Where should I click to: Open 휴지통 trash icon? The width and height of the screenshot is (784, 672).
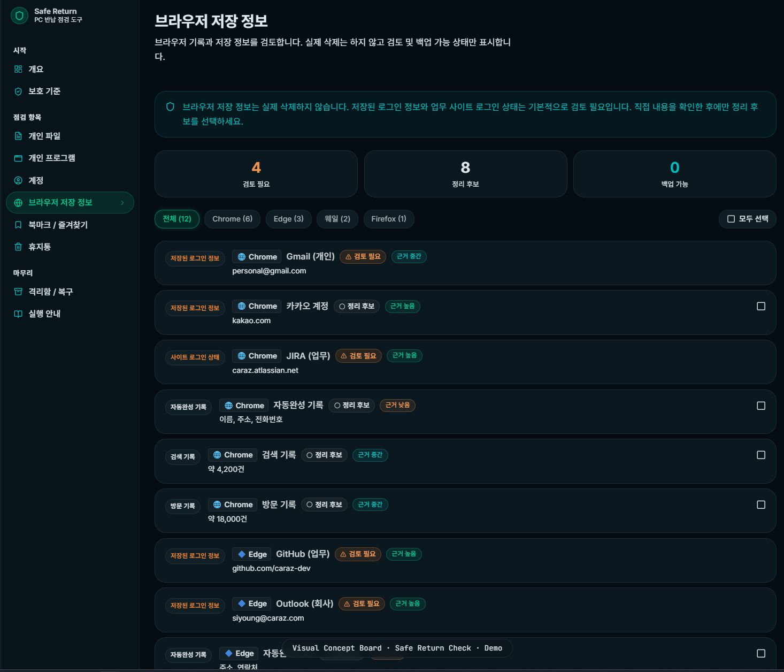[18, 247]
